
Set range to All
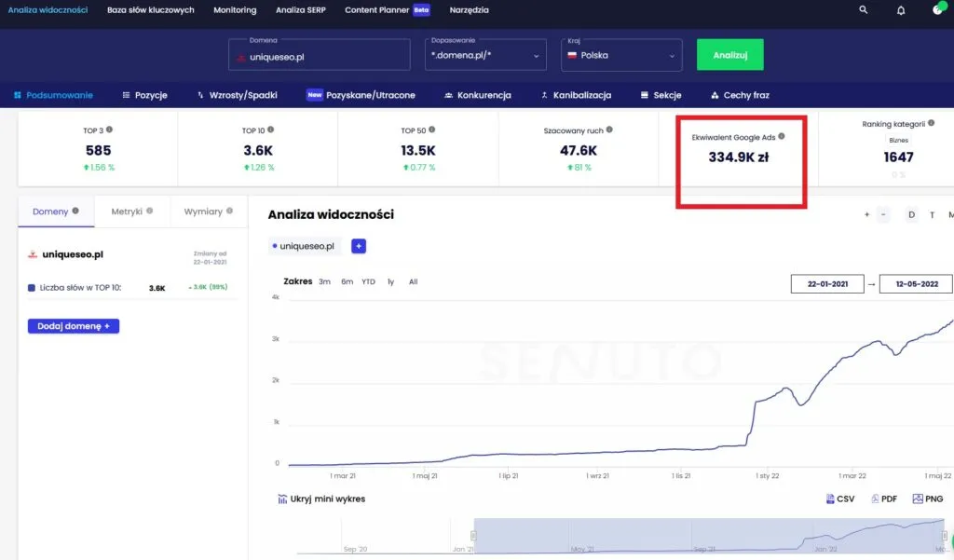pos(413,281)
